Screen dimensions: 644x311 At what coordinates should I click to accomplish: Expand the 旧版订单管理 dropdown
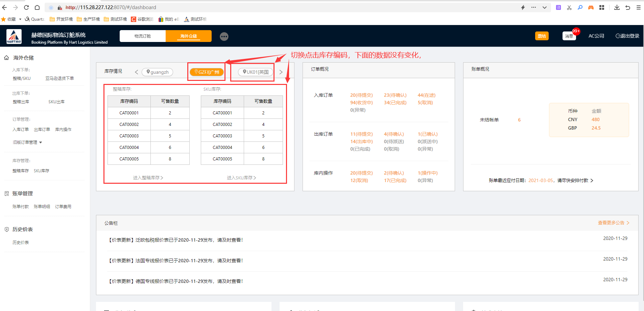click(27, 142)
